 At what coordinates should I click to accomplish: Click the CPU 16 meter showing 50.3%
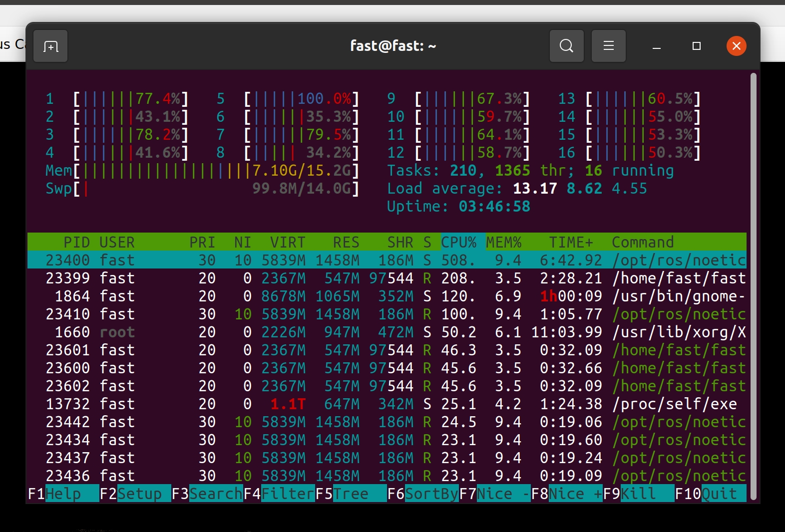[629, 152]
